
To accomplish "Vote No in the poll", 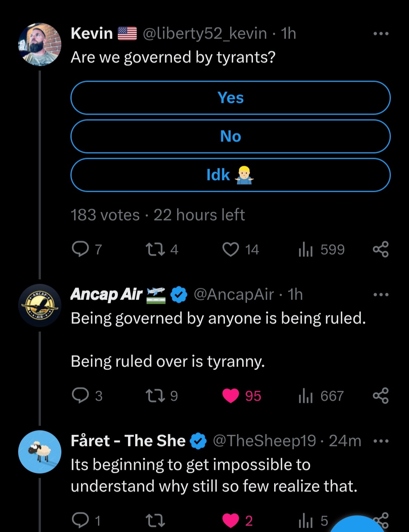I will (230, 136).
